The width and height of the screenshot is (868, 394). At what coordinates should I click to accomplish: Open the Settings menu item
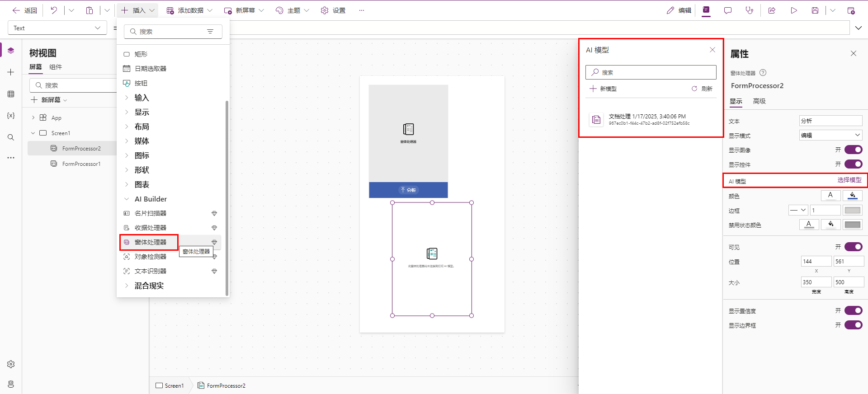(333, 10)
